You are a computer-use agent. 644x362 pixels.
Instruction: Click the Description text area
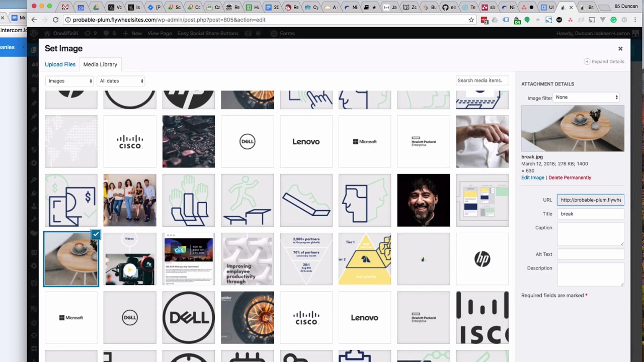590,275
